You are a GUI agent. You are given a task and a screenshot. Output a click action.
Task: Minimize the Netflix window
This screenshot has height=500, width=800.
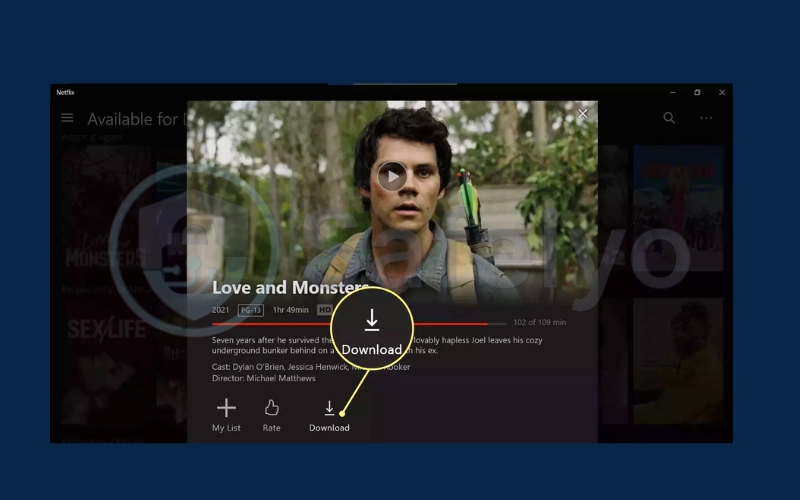[x=672, y=92]
